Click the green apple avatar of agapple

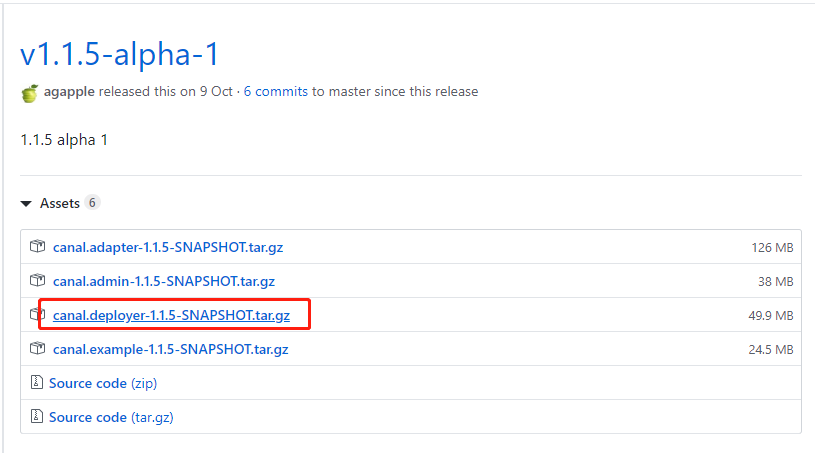(30, 93)
